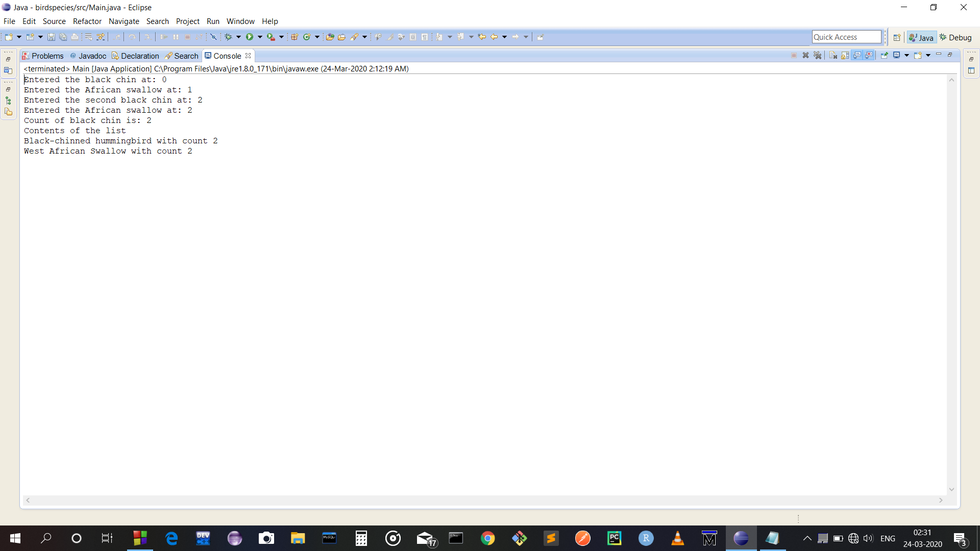Open the Display Selected Console dropdown
980x551 pixels.
(x=906, y=55)
